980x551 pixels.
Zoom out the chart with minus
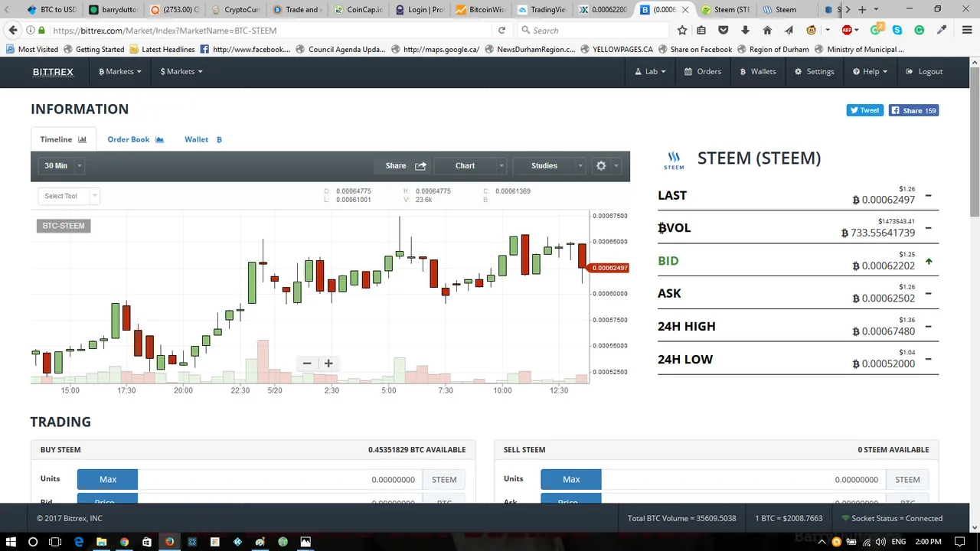tap(307, 364)
